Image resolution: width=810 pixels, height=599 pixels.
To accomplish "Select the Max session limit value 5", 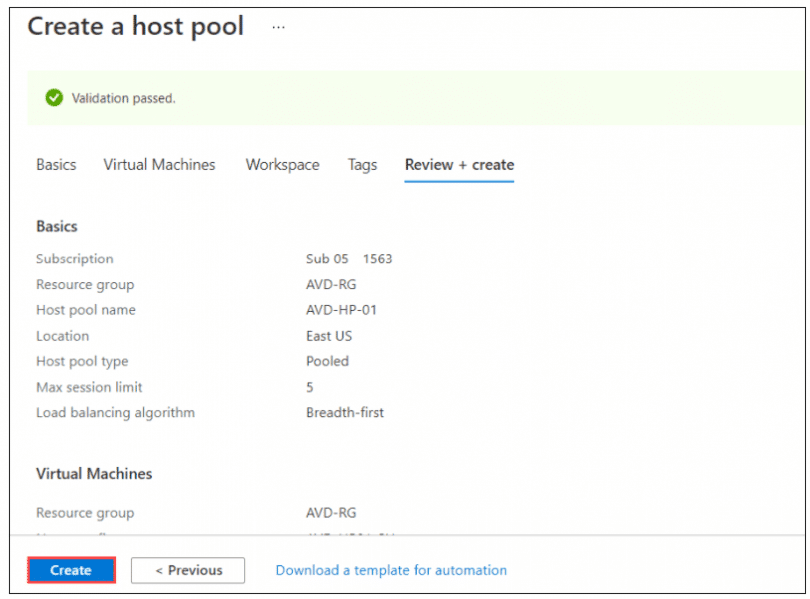I will click(311, 387).
